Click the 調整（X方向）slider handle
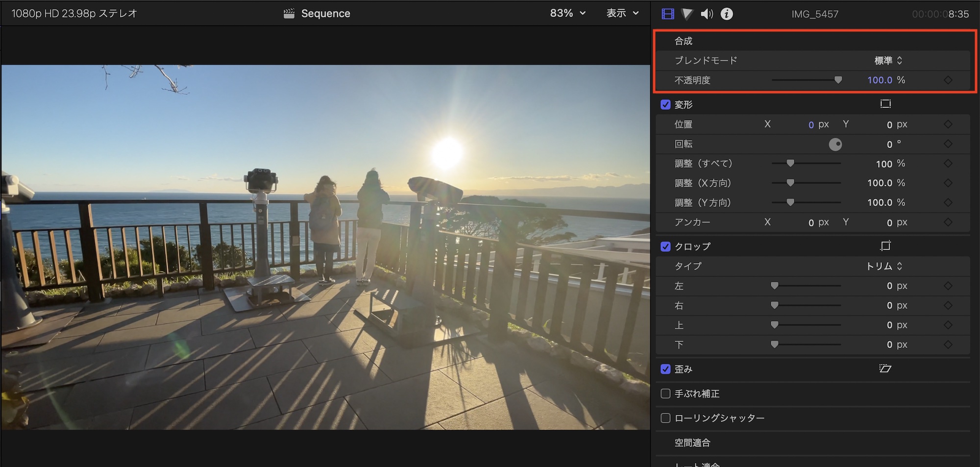 tap(790, 183)
